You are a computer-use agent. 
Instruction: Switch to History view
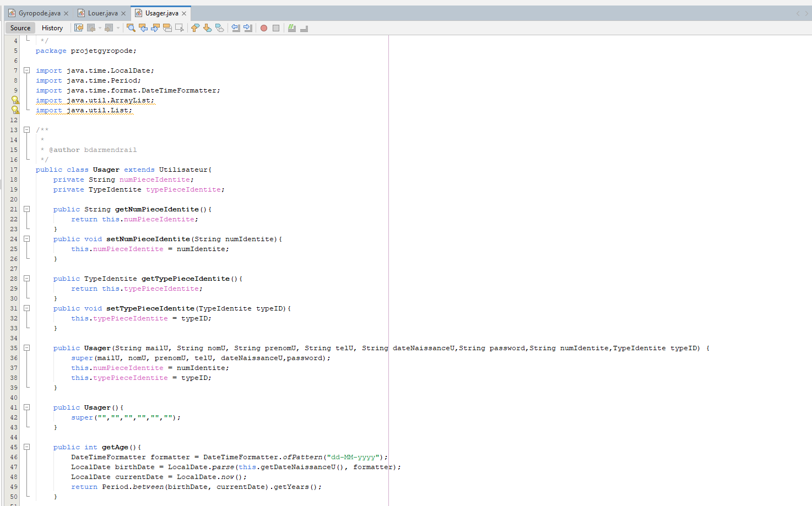tap(52, 28)
